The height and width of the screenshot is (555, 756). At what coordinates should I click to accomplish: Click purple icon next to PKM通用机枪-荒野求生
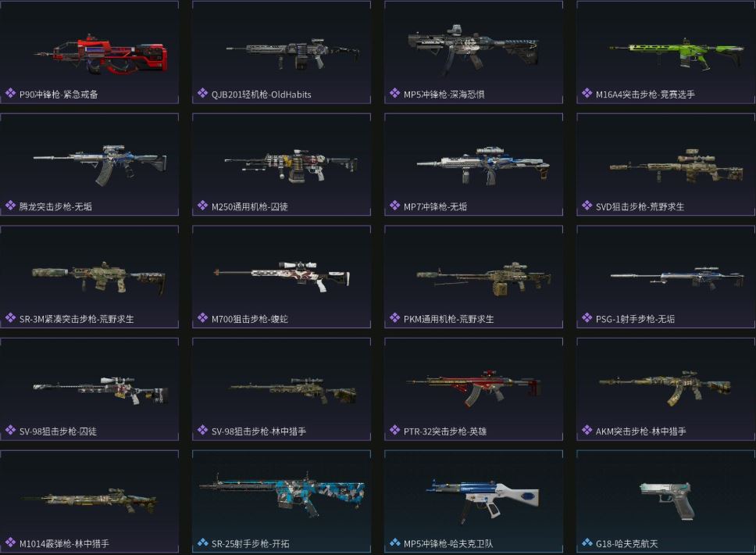point(395,318)
